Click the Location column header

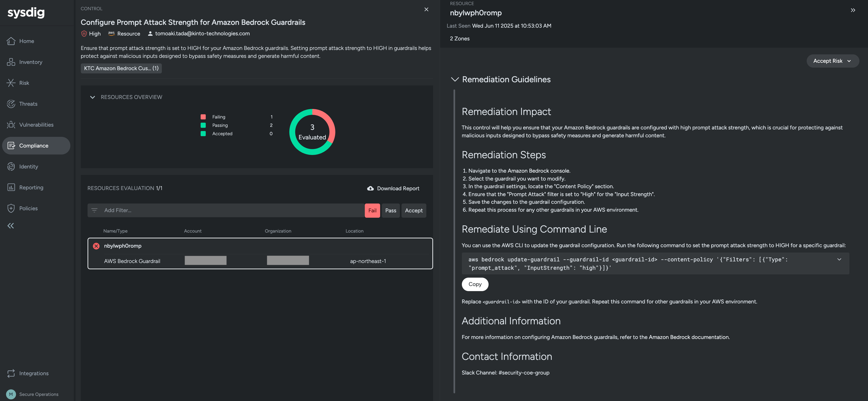pos(355,231)
